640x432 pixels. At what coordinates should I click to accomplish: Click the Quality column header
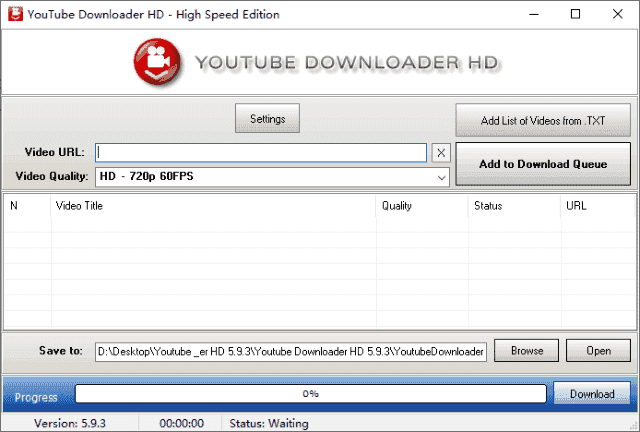[422, 206]
